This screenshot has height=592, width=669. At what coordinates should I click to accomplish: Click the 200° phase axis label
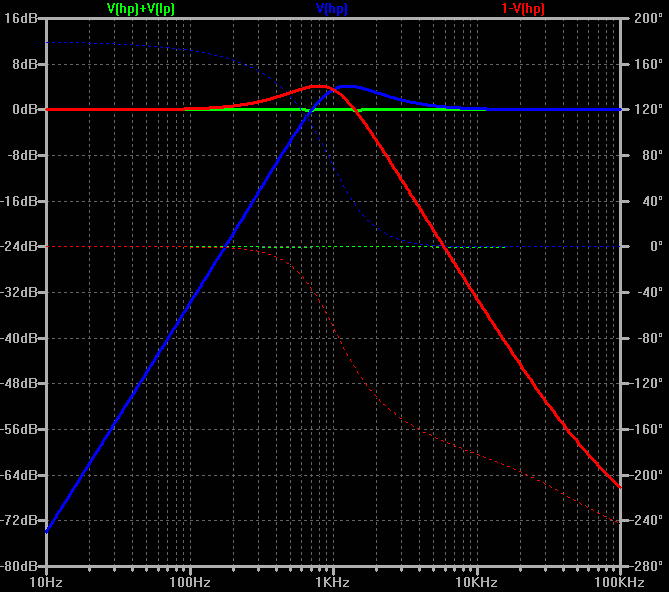[x=649, y=18]
